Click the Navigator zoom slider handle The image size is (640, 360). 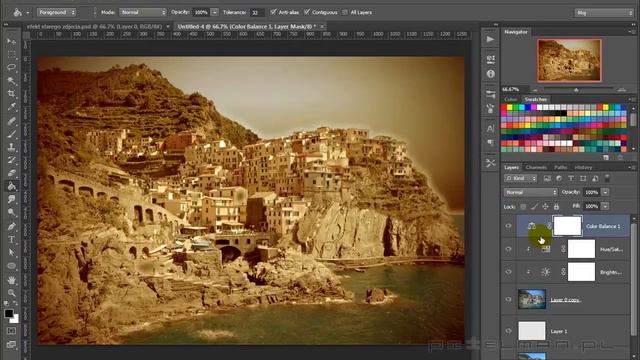pyautogui.click(x=576, y=90)
